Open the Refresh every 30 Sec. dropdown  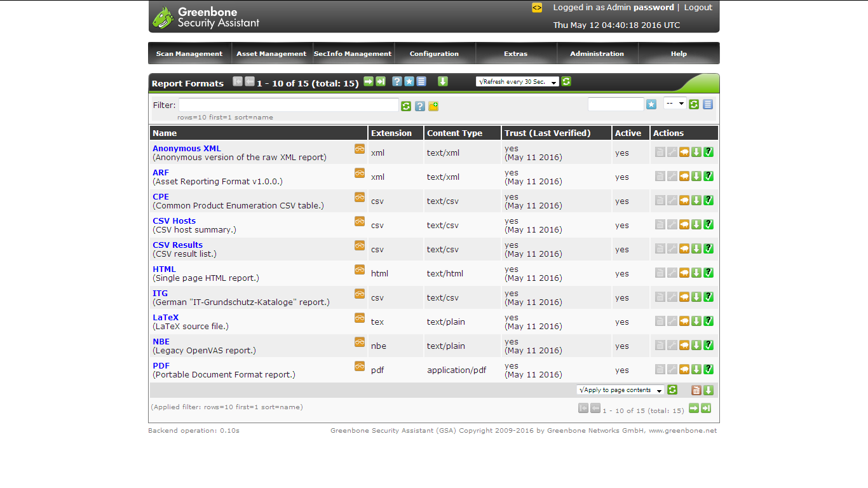[x=517, y=81]
